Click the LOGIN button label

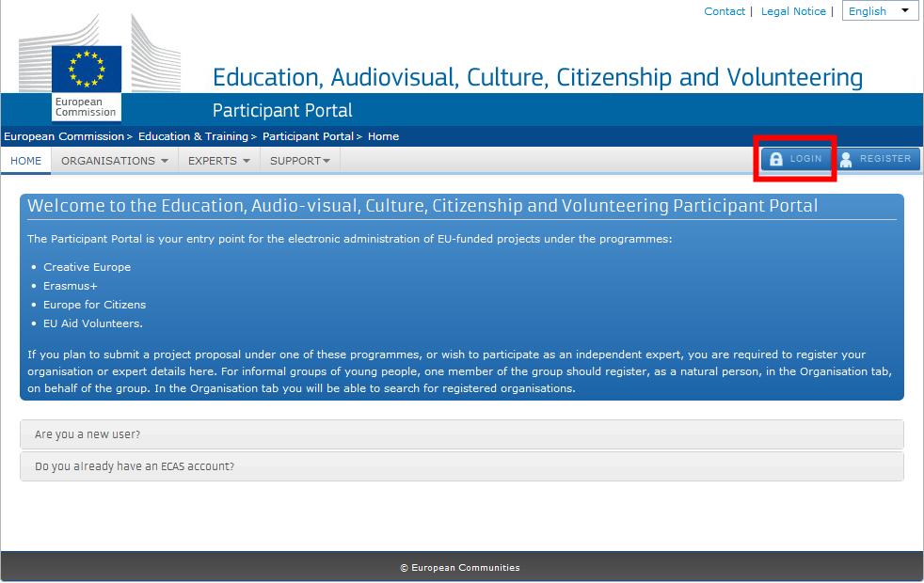point(805,159)
